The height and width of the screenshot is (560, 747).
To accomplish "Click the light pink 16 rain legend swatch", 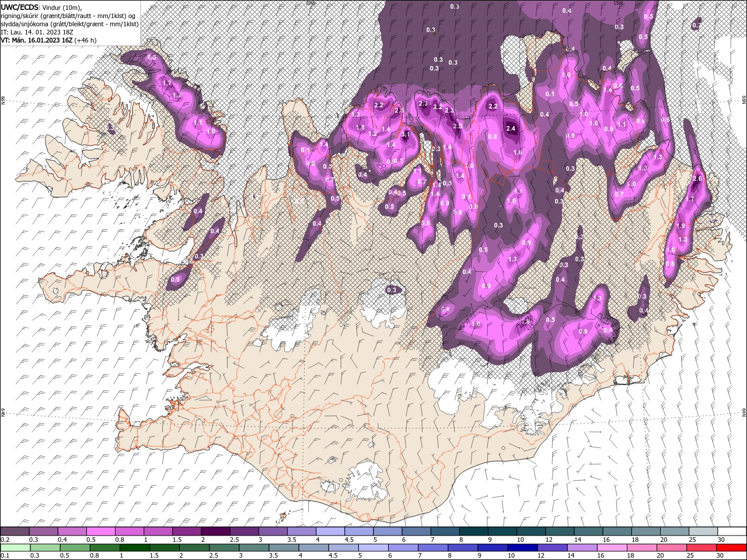I will (612, 548).
